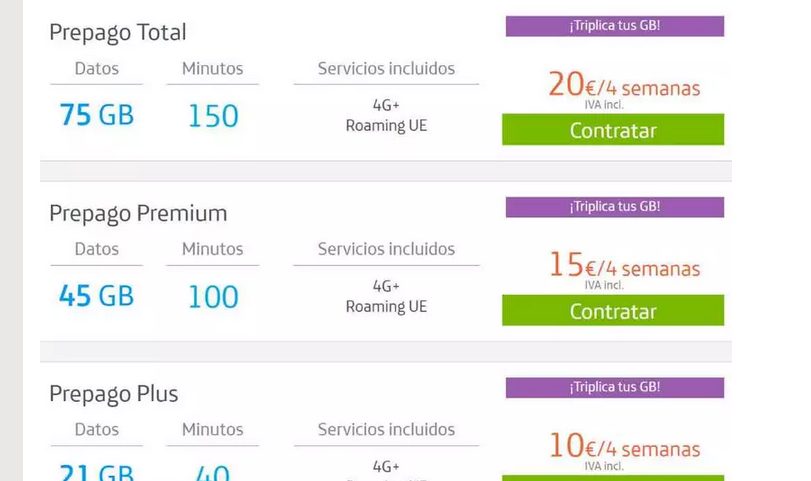Click the 20€/4 semanas price
Viewport: 811px width, 481px height.
click(624, 86)
